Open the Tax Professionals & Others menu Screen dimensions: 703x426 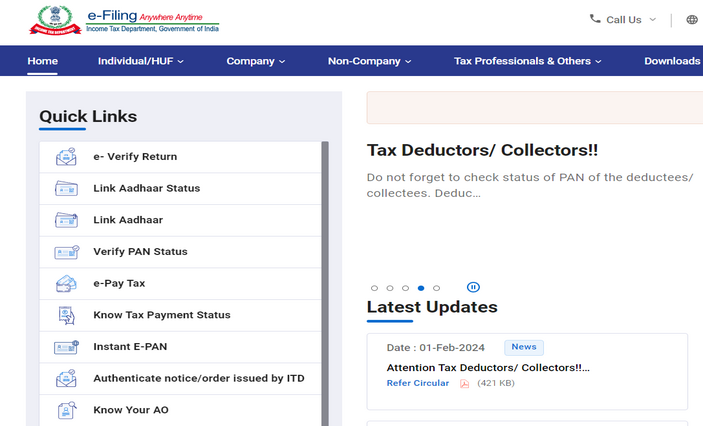[527, 61]
